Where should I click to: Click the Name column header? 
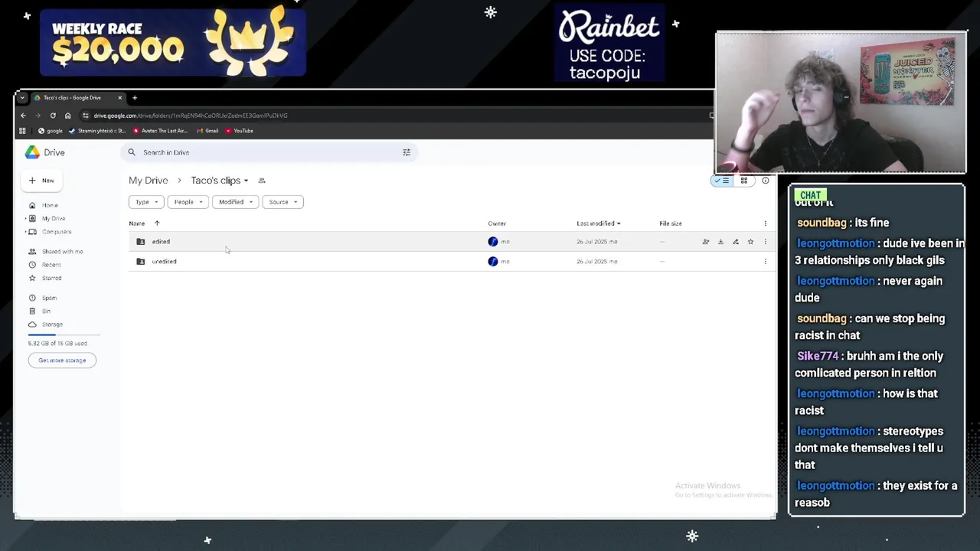pos(137,223)
